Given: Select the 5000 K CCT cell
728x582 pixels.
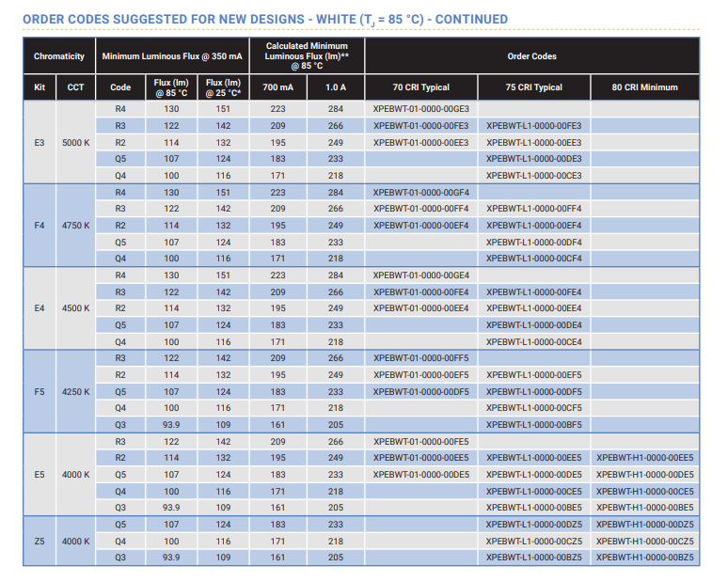Looking at the screenshot, I should tap(75, 143).
